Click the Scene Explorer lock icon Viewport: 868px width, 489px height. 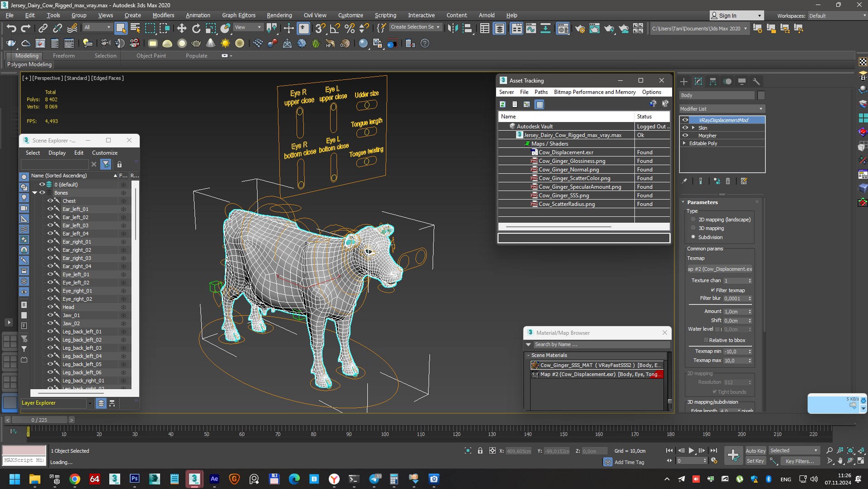(x=119, y=164)
